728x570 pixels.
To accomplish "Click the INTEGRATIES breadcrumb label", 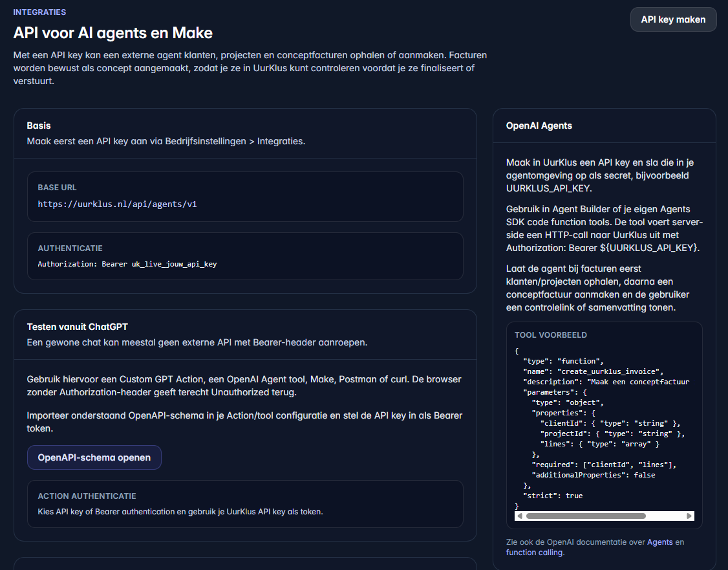I will pos(39,12).
